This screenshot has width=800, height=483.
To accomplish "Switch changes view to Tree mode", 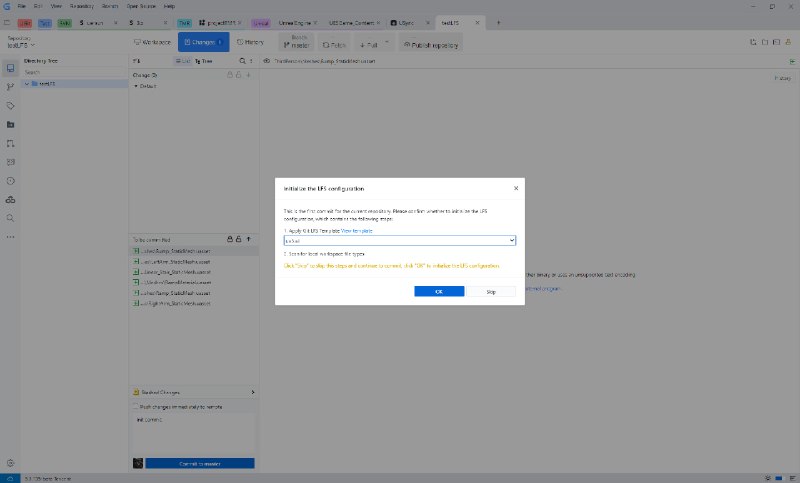I will (x=204, y=61).
